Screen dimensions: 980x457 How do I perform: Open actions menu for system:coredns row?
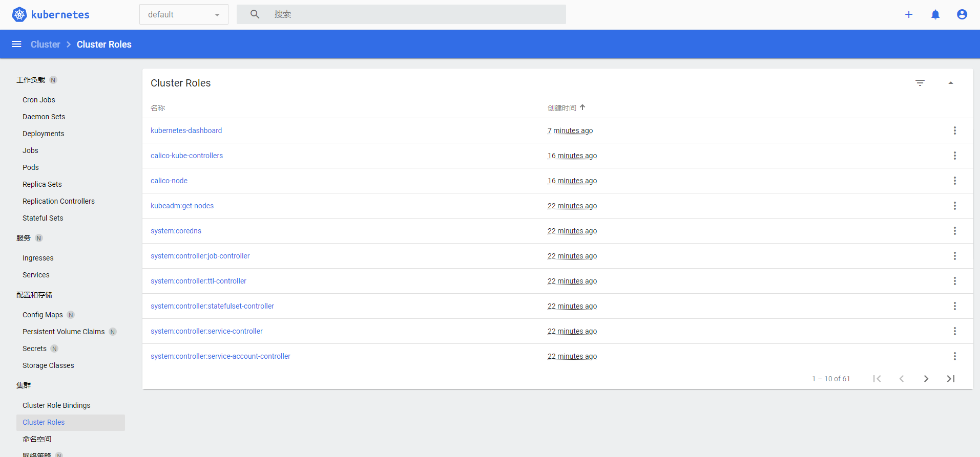pos(955,231)
